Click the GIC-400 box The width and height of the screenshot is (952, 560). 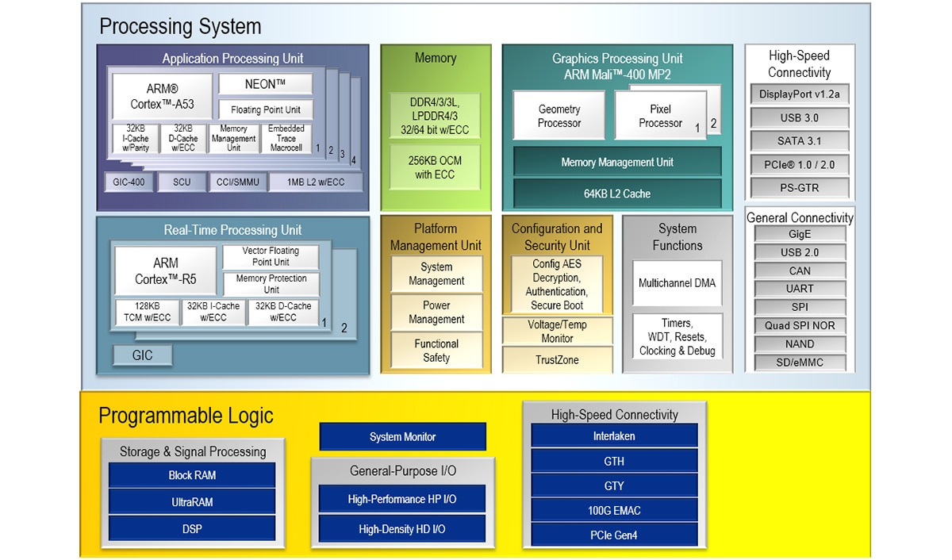(x=129, y=182)
